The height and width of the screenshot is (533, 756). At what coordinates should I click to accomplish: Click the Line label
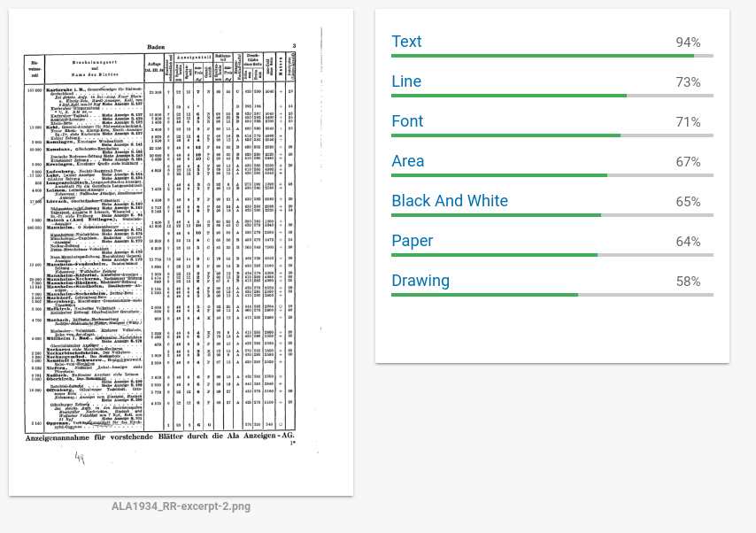[406, 81]
